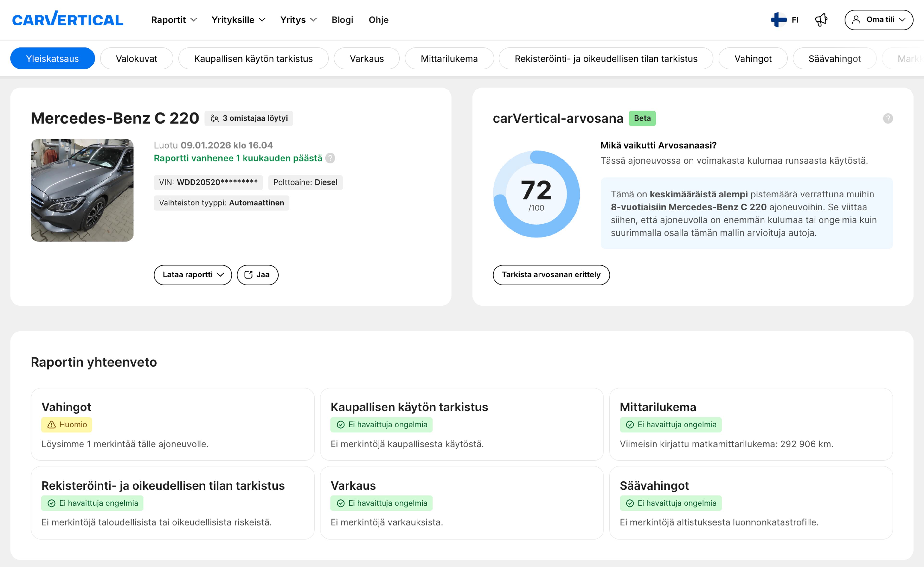The height and width of the screenshot is (567, 924).
Task: Click the owners icon badge
Action: 214,119
